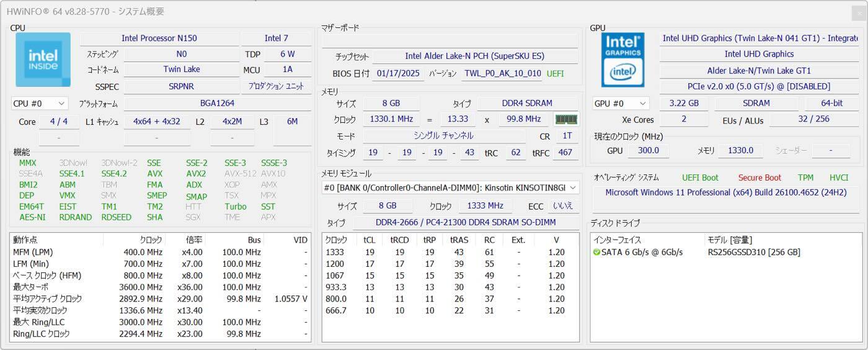Image resolution: width=868 pixels, height=350 pixels.
Task: Click the Intel Alder Lake-N PCH chipset field
Action: pyautogui.click(x=474, y=56)
